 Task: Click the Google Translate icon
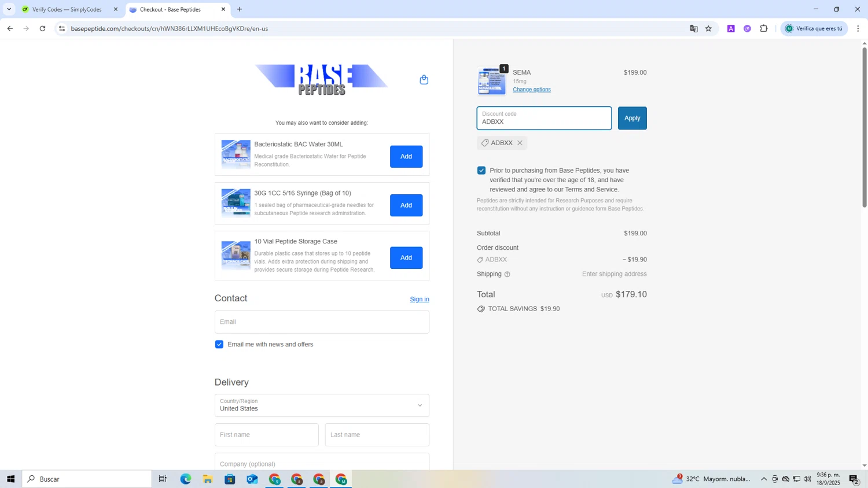pos(693,28)
